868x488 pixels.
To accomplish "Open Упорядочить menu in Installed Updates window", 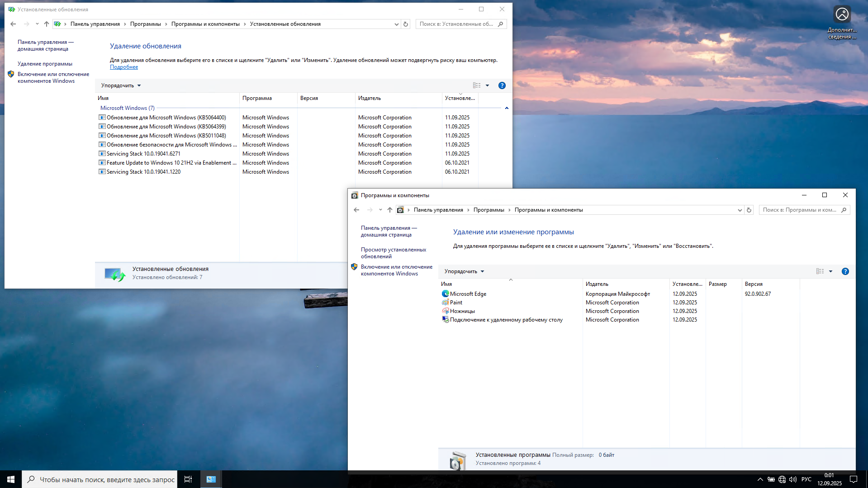I will pyautogui.click(x=121, y=85).
